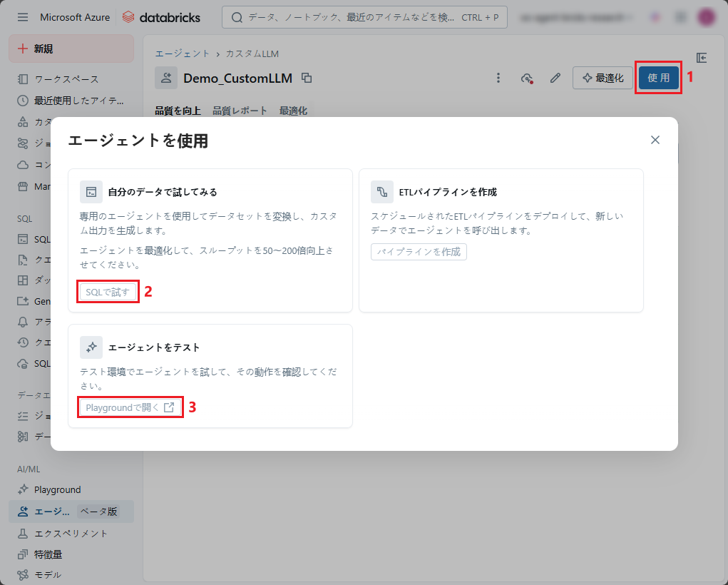The width and height of the screenshot is (728, 585).
Task: Click the search input field
Action: pyautogui.click(x=364, y=17)
